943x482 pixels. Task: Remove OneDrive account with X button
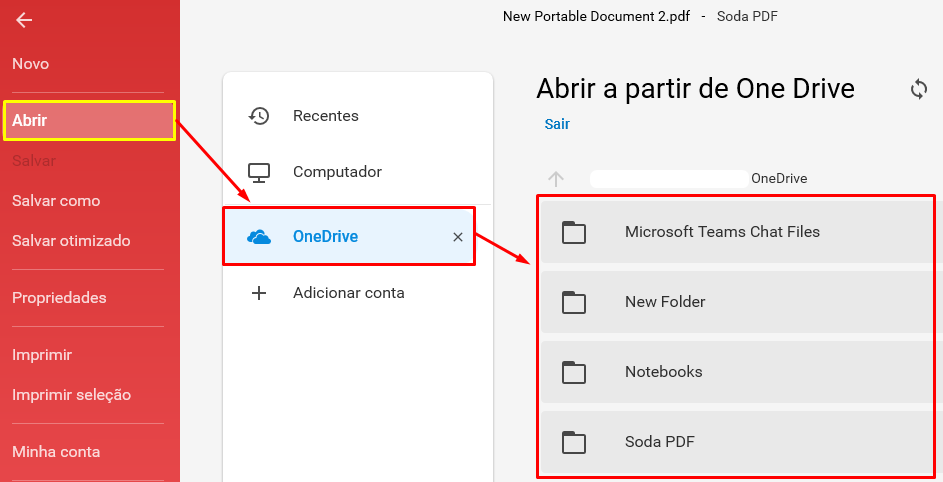coord(458,237)
